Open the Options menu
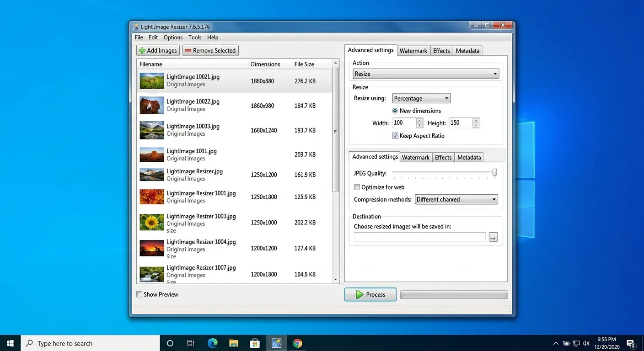 point(173,37)
